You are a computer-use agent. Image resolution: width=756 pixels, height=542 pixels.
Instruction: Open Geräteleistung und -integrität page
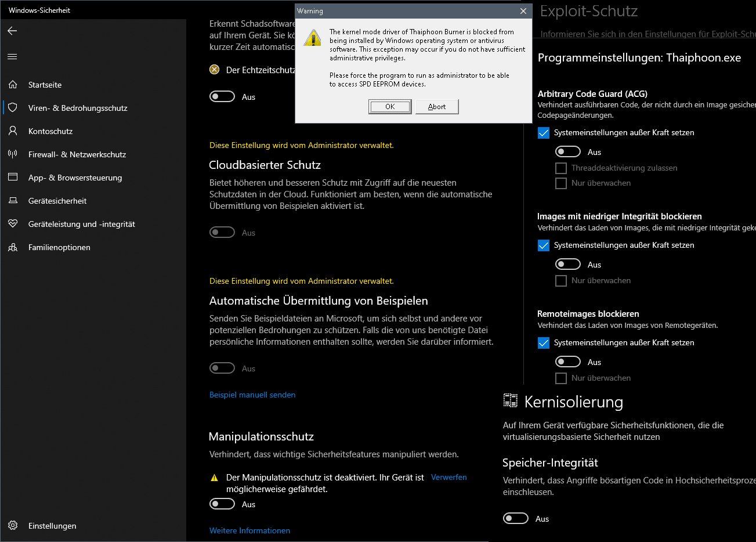coord(81,224)
